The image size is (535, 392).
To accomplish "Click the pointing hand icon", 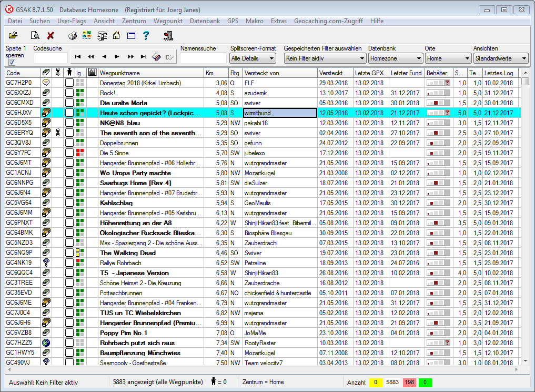I will [x=169, y=57].
